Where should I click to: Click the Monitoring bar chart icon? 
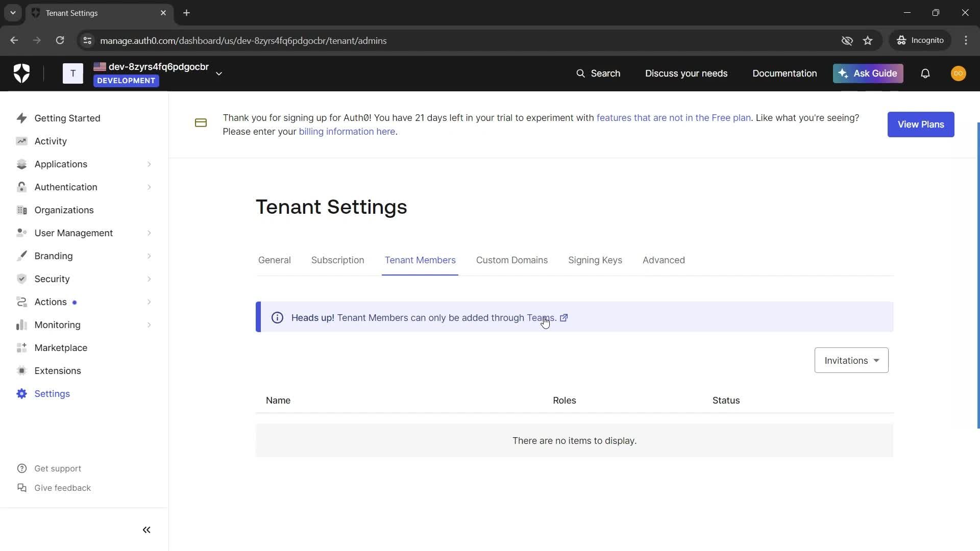[21, 325]
